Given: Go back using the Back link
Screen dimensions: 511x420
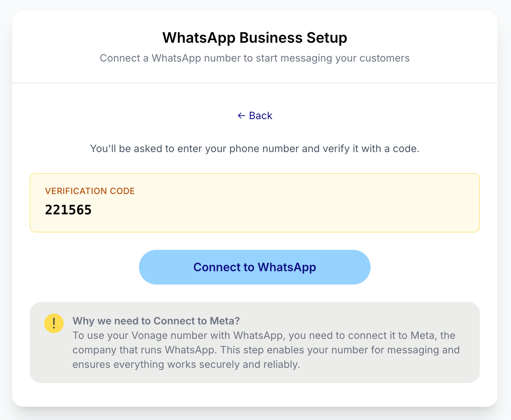Looking at the screenshot, I should 255,115.
